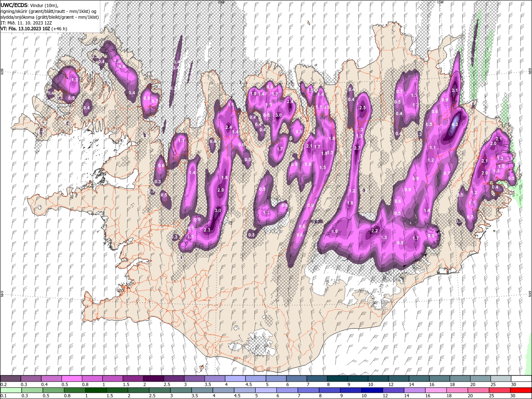Pick the pale green rain swatch between 0.1 and 0.3
Viewport: 532px width, 399px height.
click(10, 390)
